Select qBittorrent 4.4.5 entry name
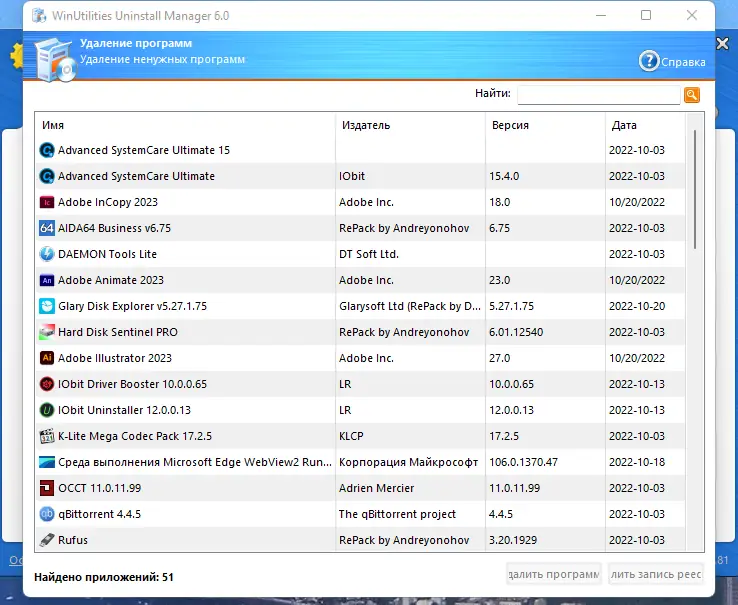The image size is (738, 605). (x=99, y=514)
